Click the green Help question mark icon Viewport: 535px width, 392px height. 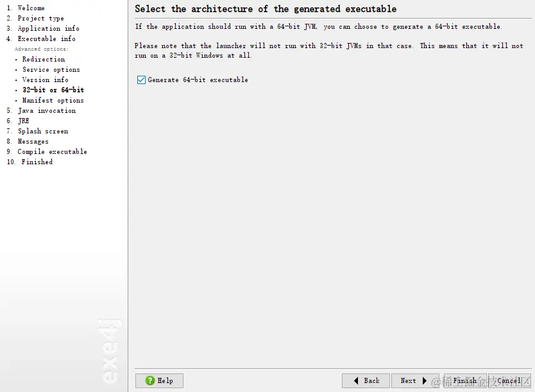(149, 380)
